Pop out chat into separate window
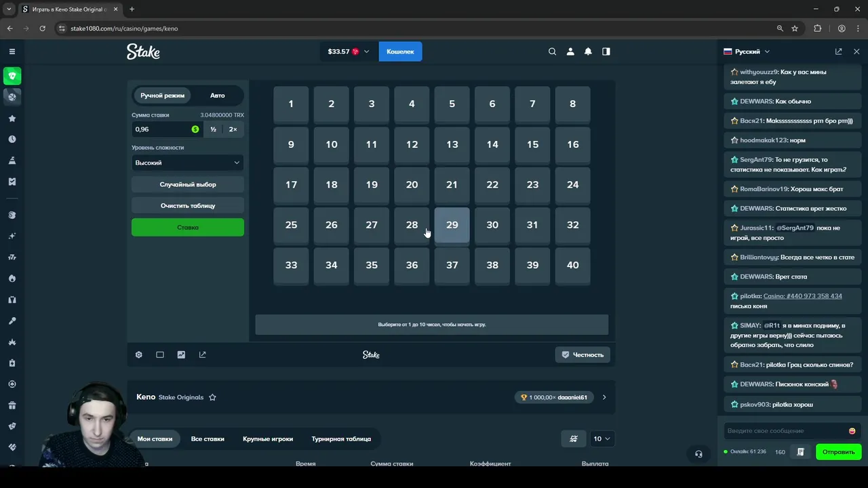This screenshot has height=488, width=868. (839, 52)
